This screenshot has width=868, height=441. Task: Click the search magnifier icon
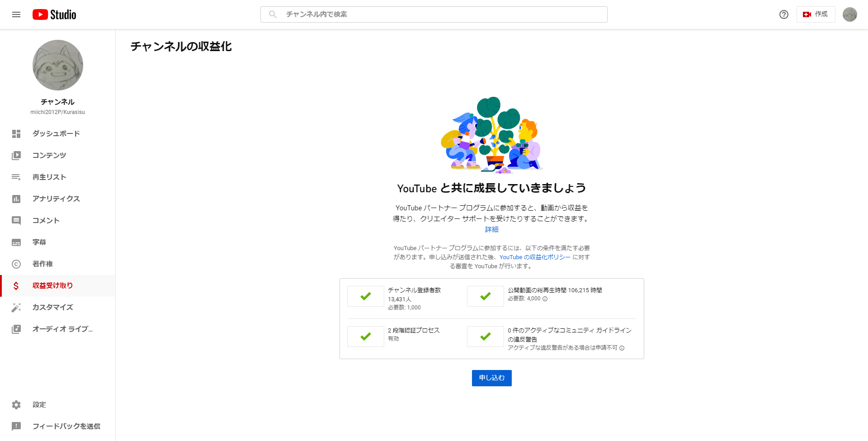[273, 14]
